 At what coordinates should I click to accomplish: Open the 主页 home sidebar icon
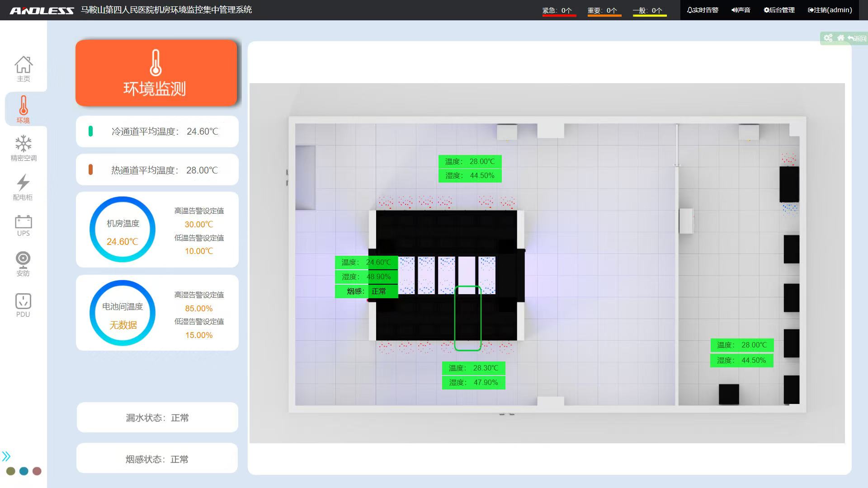[x=24, y=69]
